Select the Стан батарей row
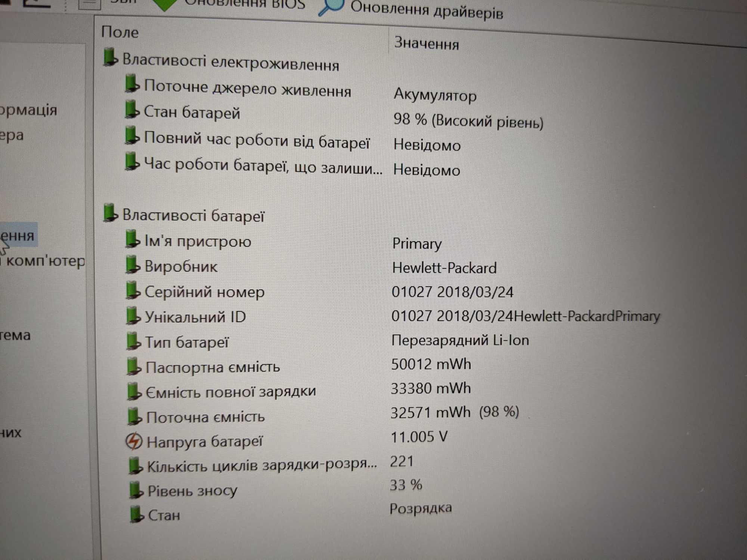Viewport: 747px width, 560px height. click(334, 116)
